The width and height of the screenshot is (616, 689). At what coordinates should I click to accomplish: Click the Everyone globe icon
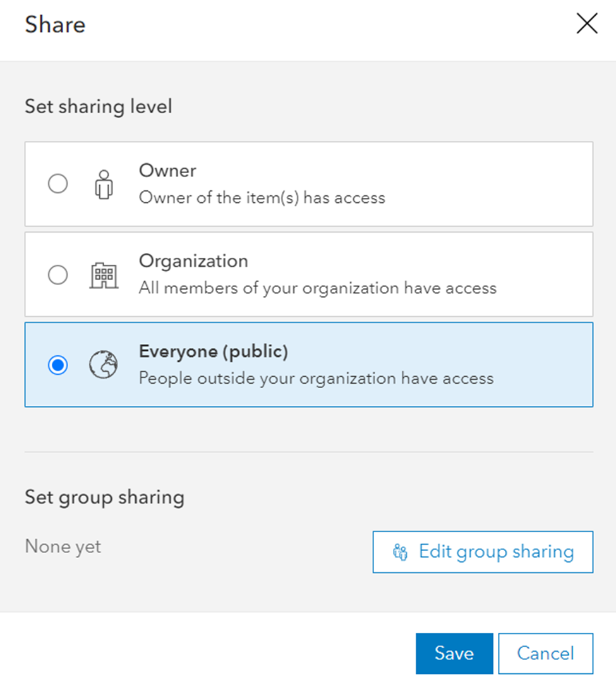103,365
